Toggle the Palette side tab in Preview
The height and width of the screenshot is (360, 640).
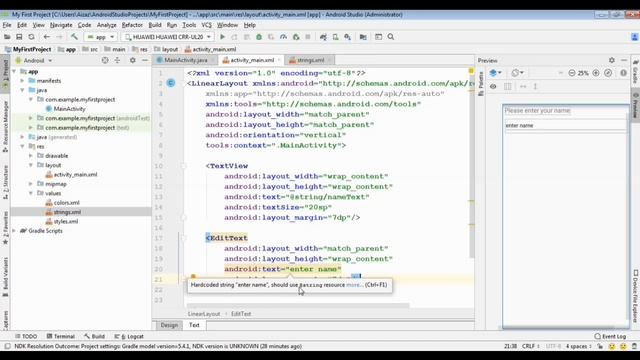(481, 84)
